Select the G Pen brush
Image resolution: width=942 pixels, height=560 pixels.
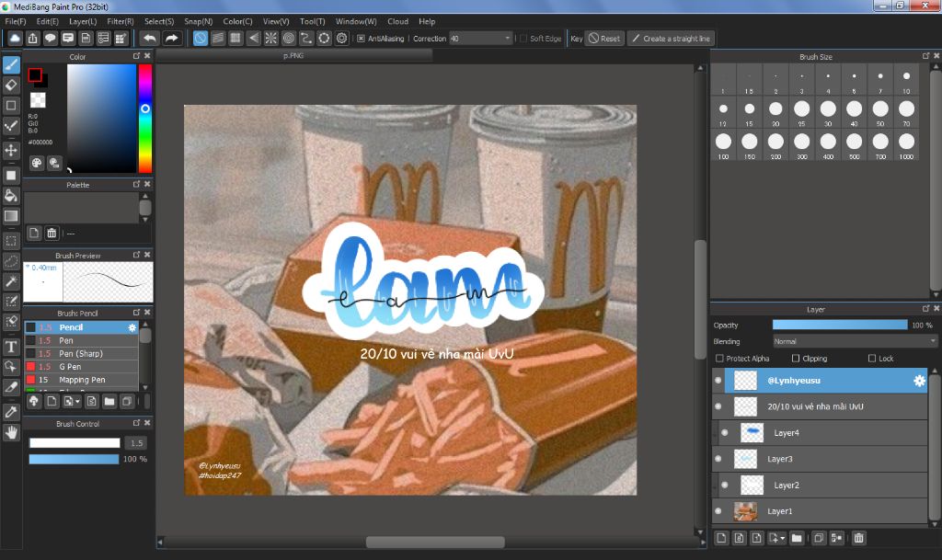(81, 367)
